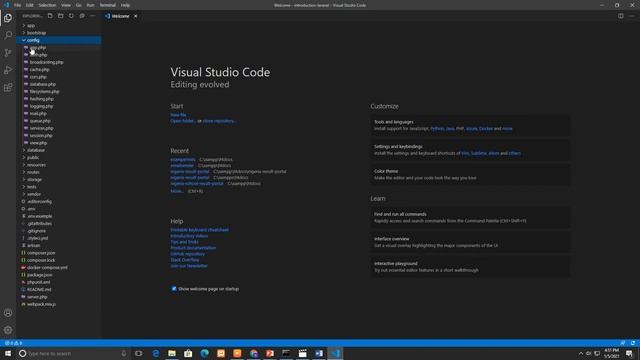The image size is (640, 360).
Task: Toggle Show welcome page on startup checkbox
Action: tap(174, 289)
